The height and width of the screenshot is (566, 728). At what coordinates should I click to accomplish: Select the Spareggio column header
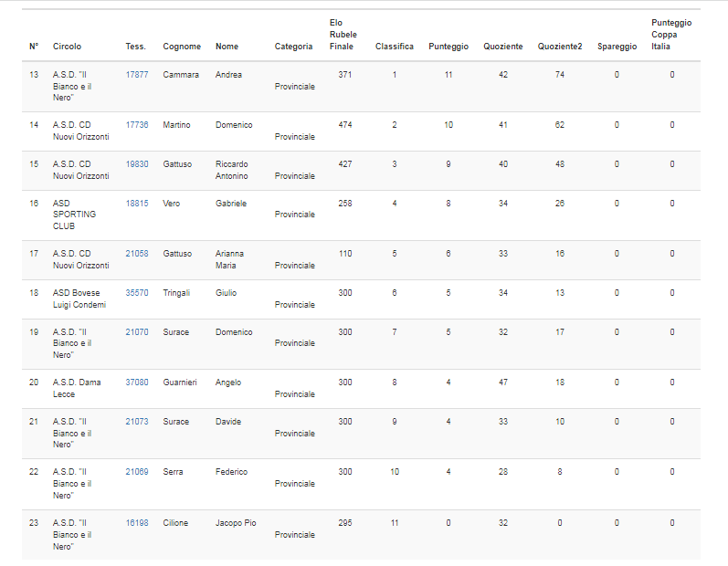click(617, 47)
